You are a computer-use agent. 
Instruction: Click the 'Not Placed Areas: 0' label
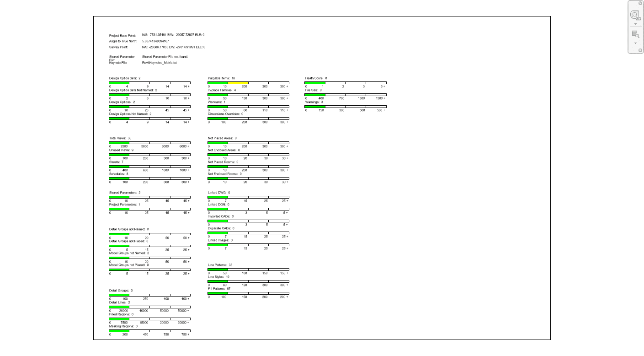(222, 138)
